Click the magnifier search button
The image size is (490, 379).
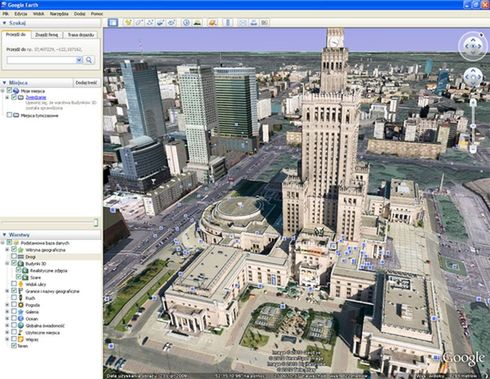pos(89,60)
